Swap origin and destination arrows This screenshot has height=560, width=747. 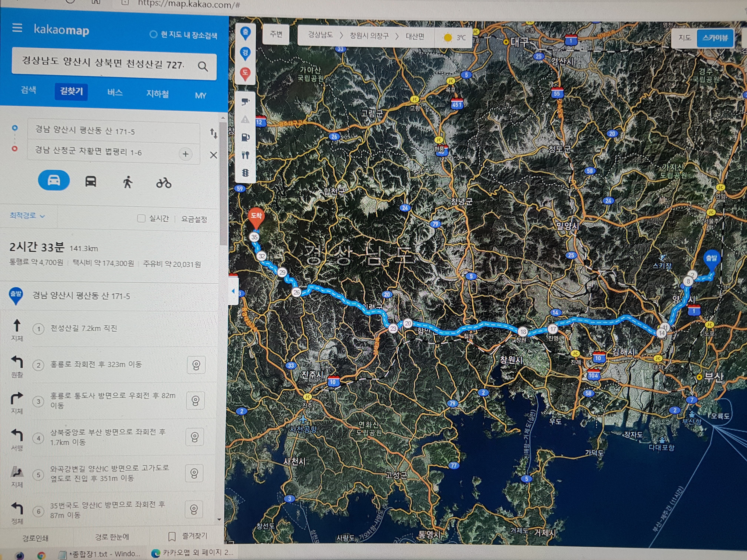pos(213,133)
